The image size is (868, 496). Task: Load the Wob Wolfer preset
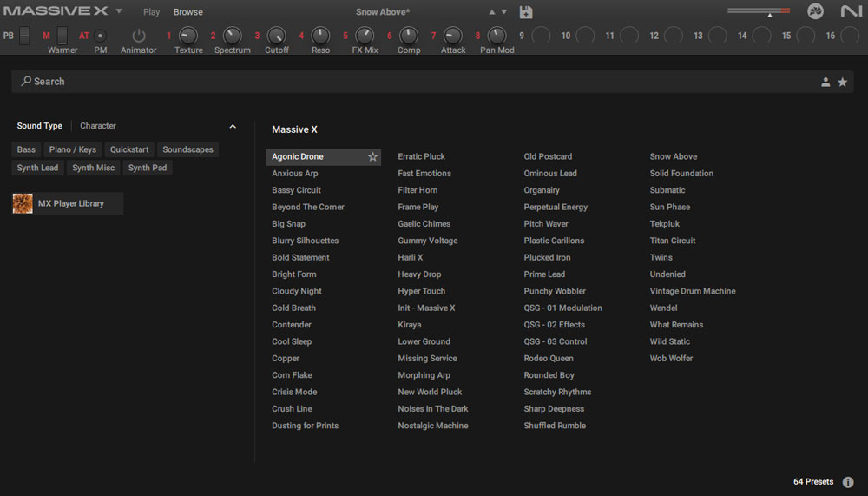(x=671, y=359)
